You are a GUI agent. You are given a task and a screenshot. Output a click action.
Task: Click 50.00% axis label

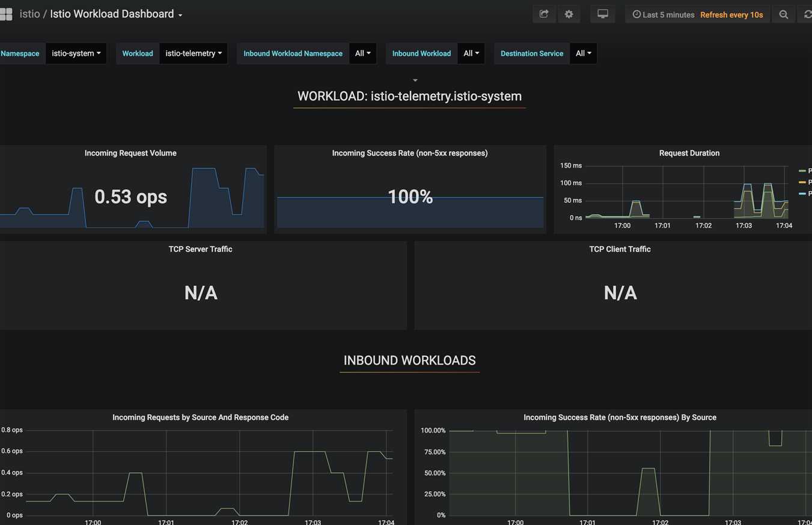(435, 473)
